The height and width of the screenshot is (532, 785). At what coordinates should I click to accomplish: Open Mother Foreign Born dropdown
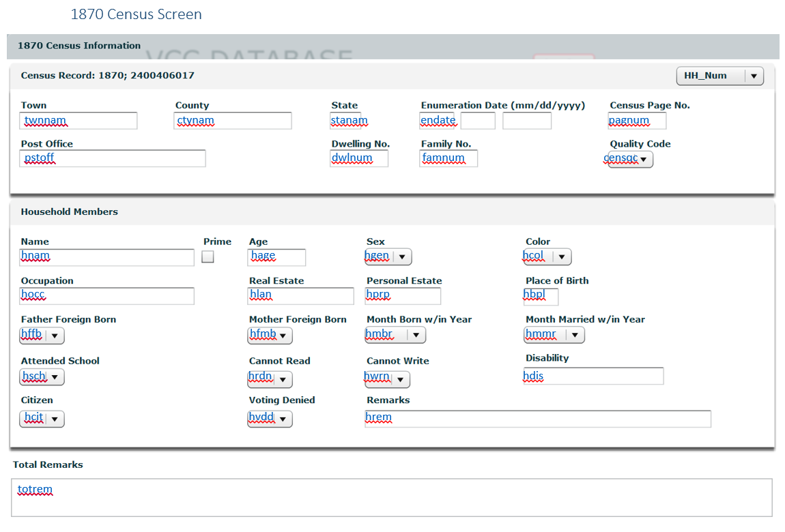point(270,336)
